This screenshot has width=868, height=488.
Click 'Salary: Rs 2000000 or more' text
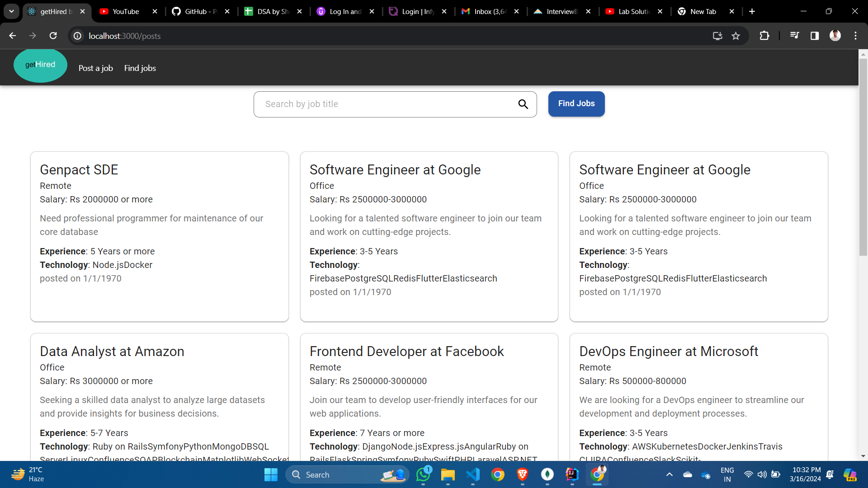pyautogui.click(x=96, y=200)
